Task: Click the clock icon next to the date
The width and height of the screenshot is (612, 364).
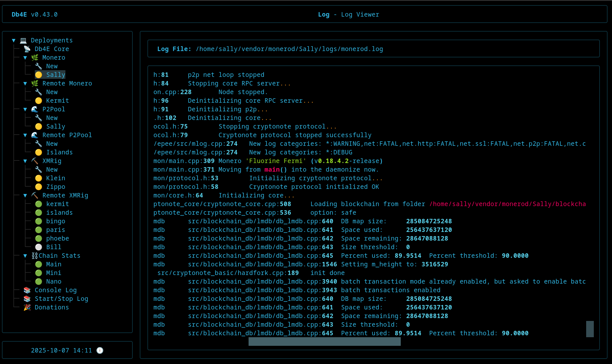Action: point(100,350)
